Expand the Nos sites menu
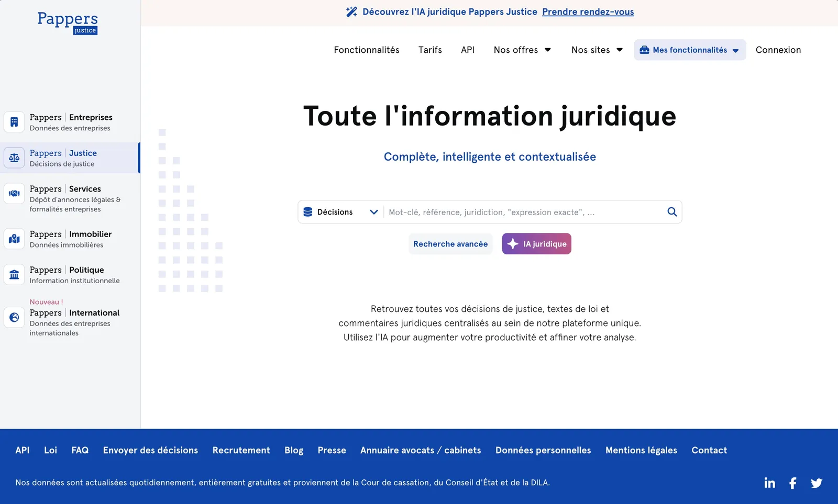Image resolution: width=838 pixels, height=504 pixels. tap(597, 50)
